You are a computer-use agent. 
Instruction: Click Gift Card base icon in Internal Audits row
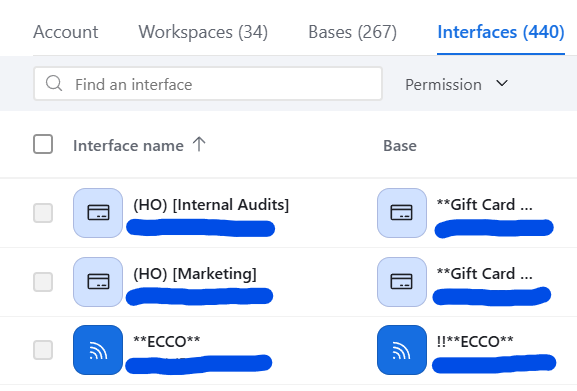click(x=402, y=213)
